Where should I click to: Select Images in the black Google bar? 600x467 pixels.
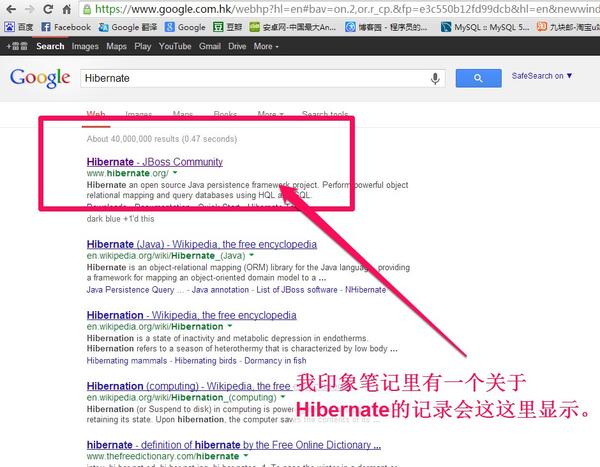click(x=85, y=46)
